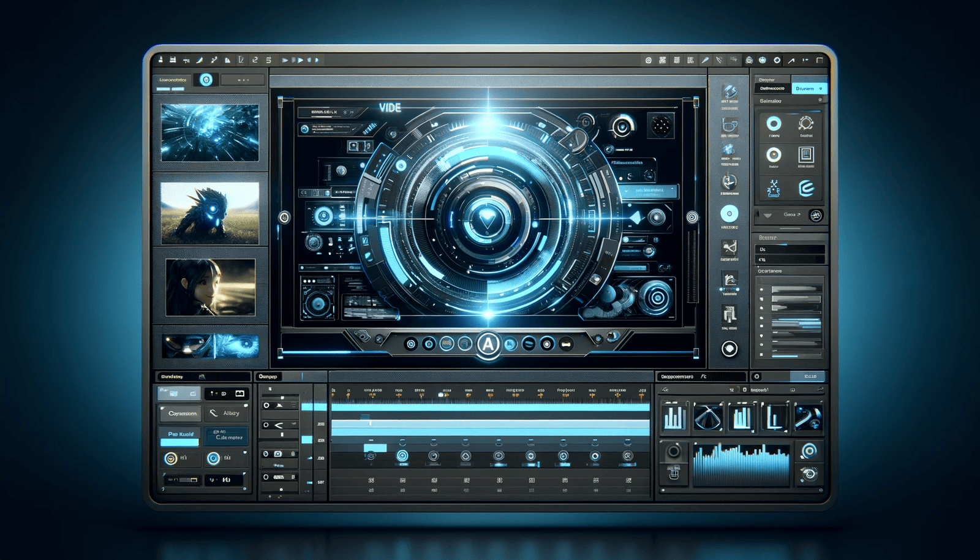
Task: Click the blue Peo Kuoid button
Action: click(x=179, y=437)
